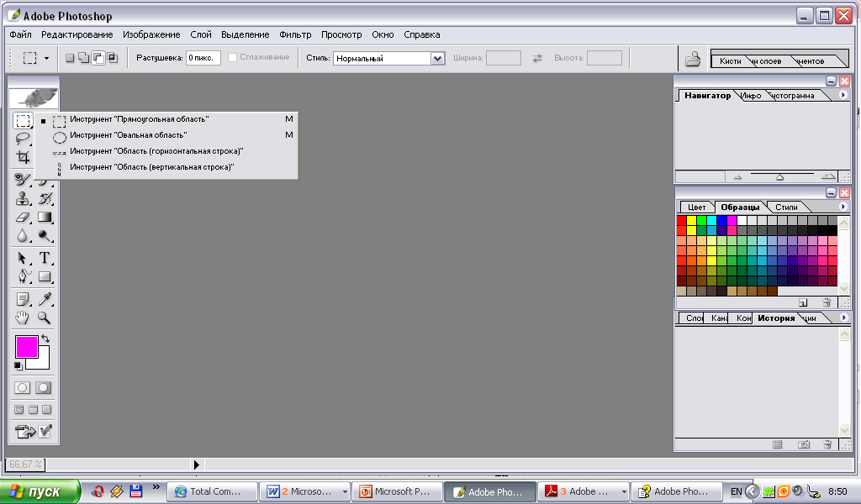Open the Swatches panel flyout menu
Image resolution: width=861 pixels, height=504 pixels.
(843, 207)
